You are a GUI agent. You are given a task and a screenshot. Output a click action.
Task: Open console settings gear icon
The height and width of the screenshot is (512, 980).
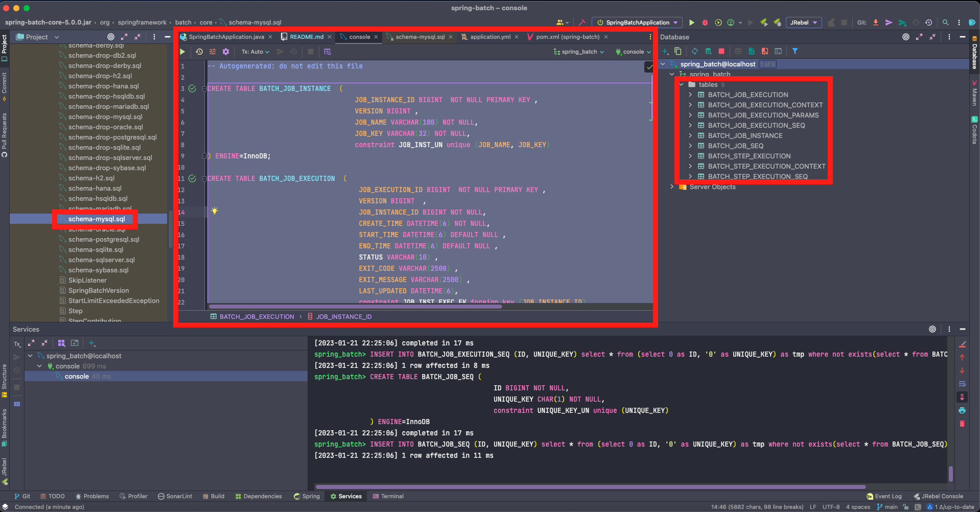pos(226,52)
